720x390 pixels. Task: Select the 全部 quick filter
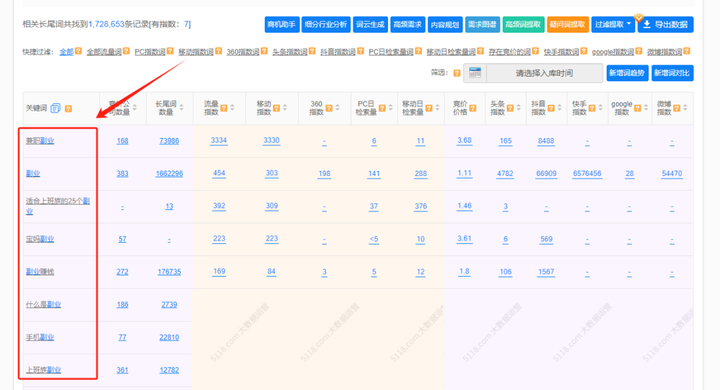point(66,51)
